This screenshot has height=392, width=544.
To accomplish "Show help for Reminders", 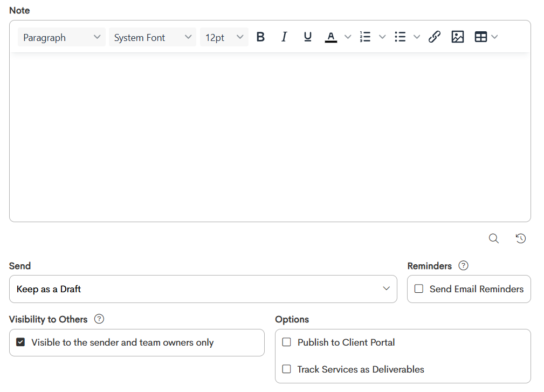I will 463,266.
